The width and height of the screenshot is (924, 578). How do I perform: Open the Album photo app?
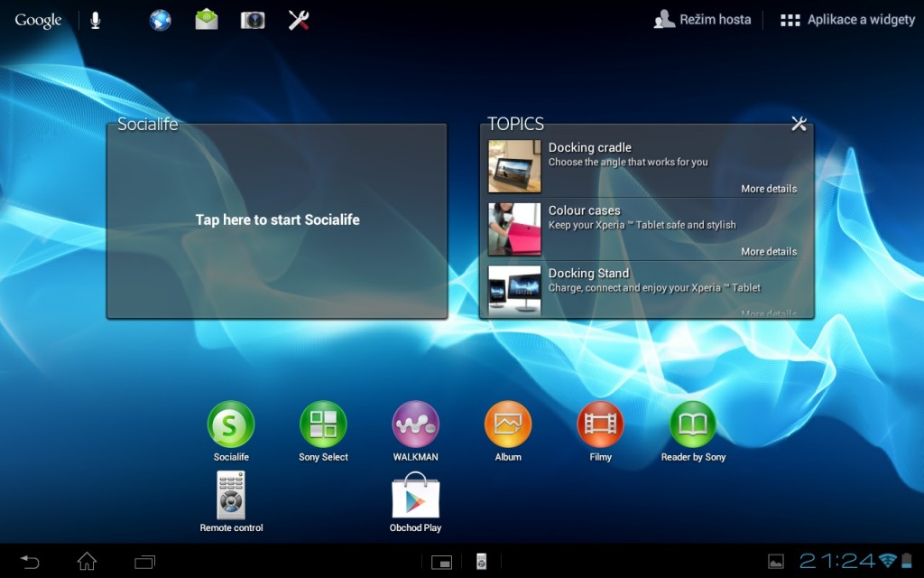(508, 431)
